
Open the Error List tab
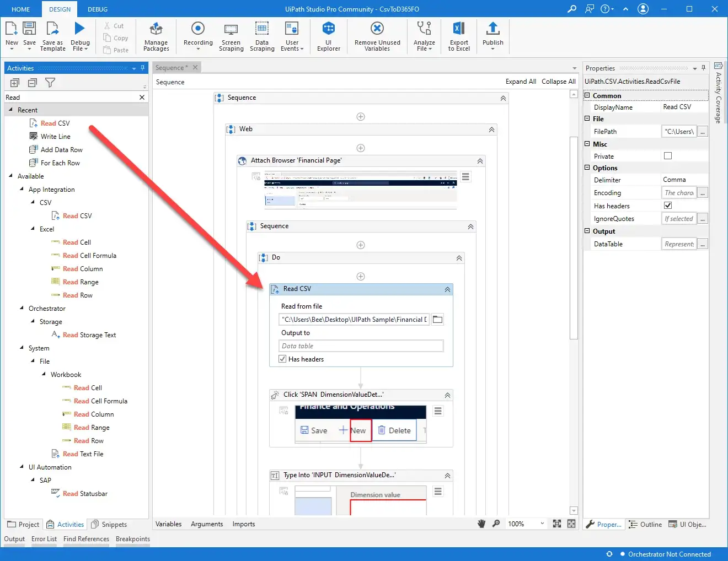44,539
